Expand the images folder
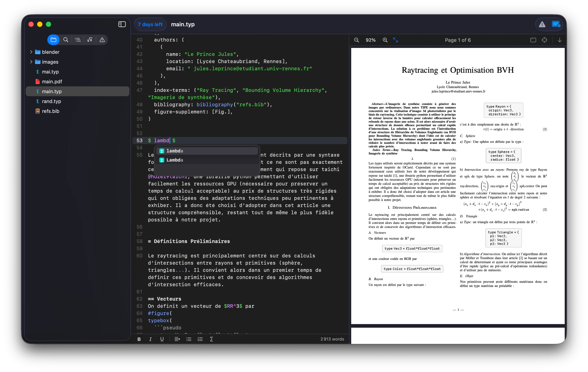Image resolution: width=588 pixels, height=372 pixels. click(x=31, y=62)
